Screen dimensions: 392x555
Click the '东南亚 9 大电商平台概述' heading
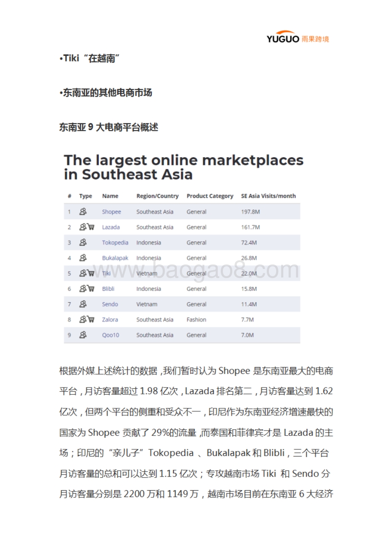[109, 127]
